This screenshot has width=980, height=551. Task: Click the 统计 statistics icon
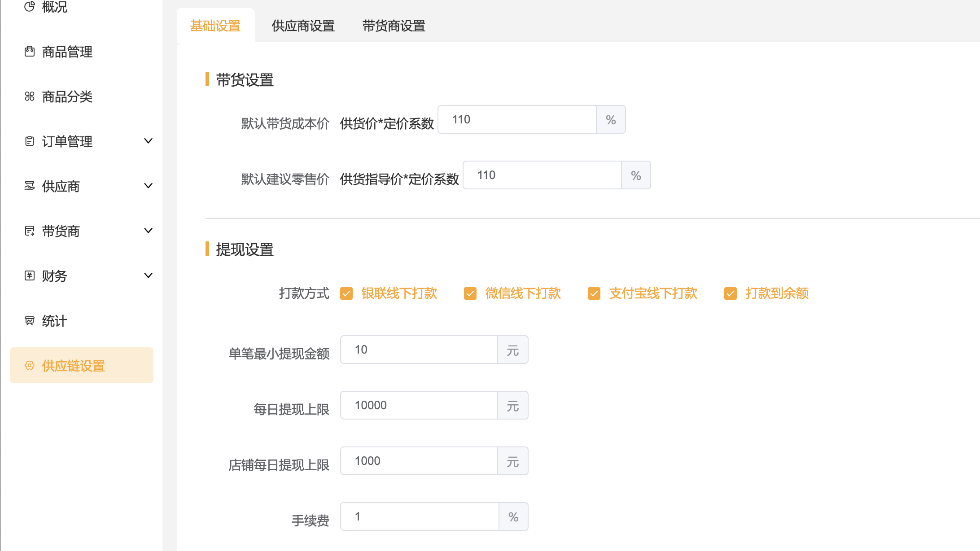click(30, 321)
